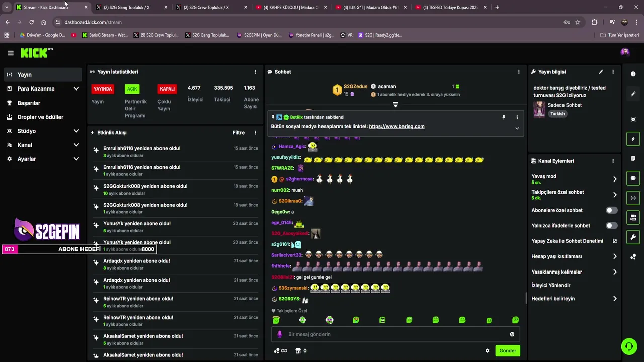Image resolution: width=644 pixels, height=362 pixels.
Task: Click the Sadece Sohbet category thumbnail
Action: pyautogui.click(x=539, y=109)
